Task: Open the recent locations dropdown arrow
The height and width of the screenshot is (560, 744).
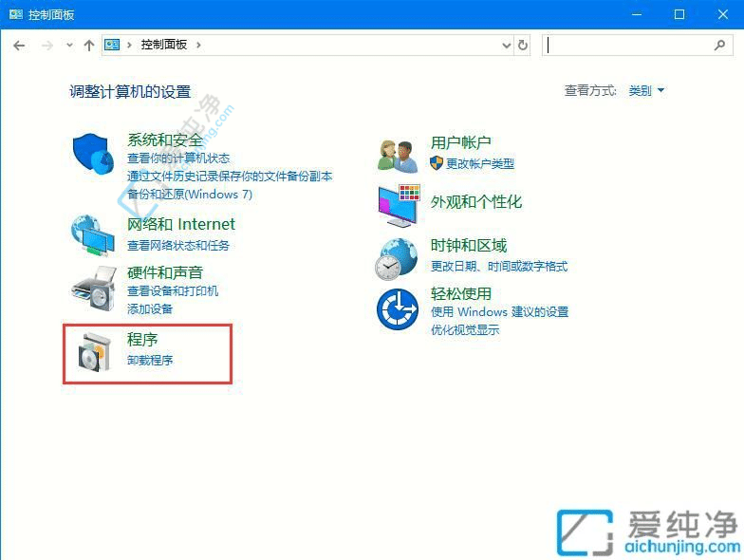Action: [70, 46]
